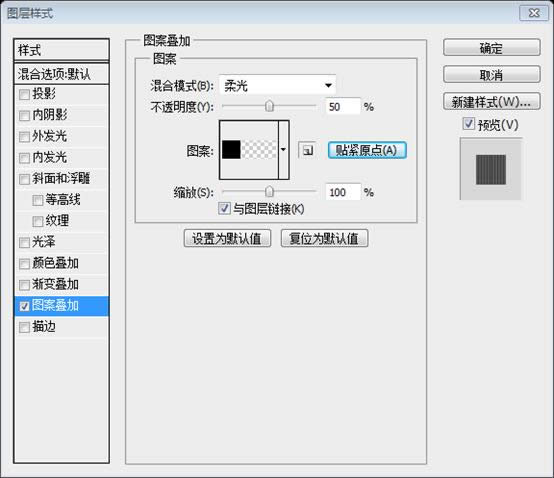Enable the 投影 drop shadow checkbox
The image size is (554, 478).
(x=24, y=94)
